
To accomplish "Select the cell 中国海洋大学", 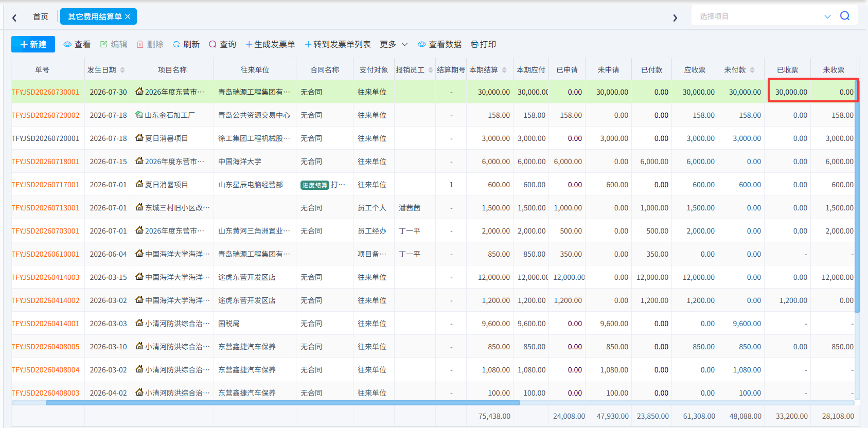I will coord(240,162).
